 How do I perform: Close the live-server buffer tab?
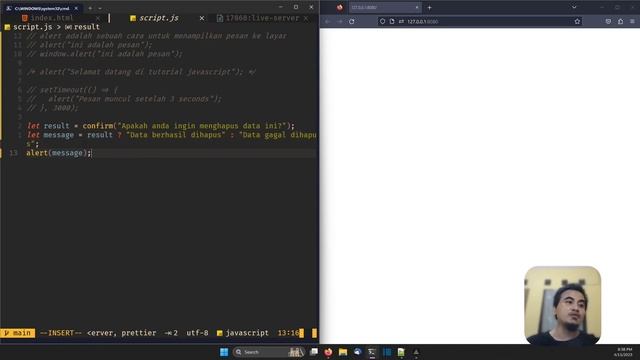click(306, 18)
